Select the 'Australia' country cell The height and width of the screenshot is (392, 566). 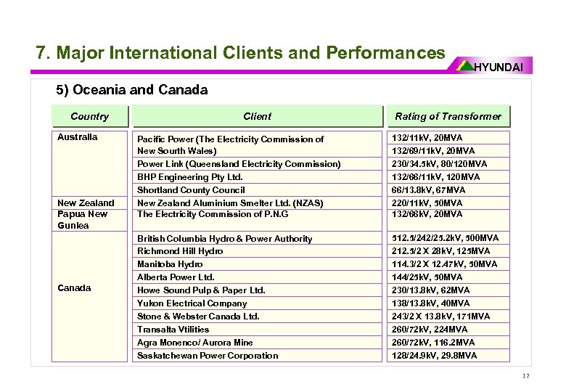click(89, 163)
